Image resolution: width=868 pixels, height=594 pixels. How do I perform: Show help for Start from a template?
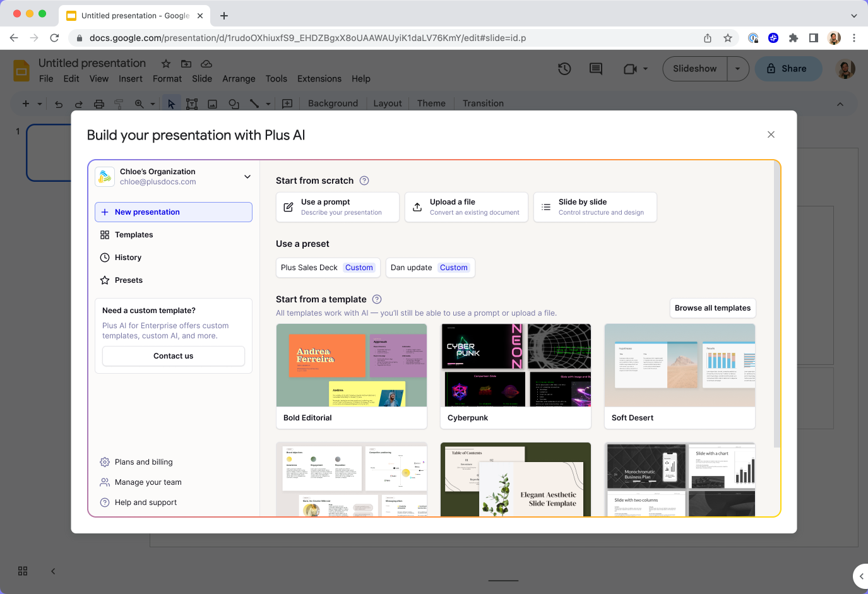click(x=377, y=299)
